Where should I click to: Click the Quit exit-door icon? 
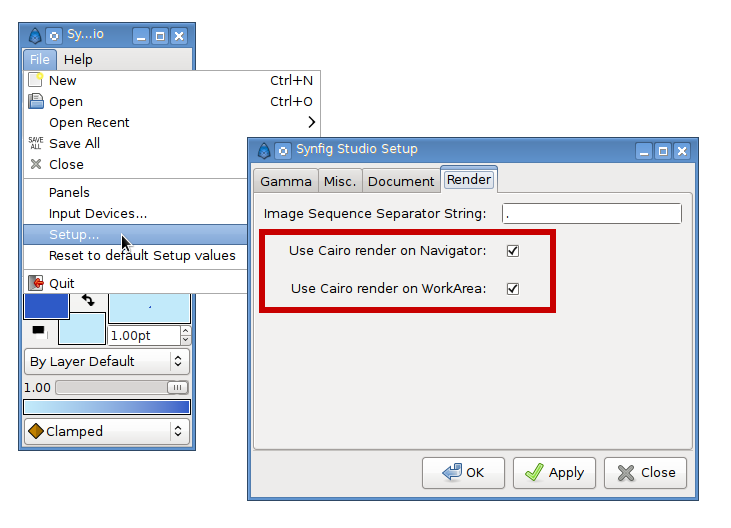(35, 283)
